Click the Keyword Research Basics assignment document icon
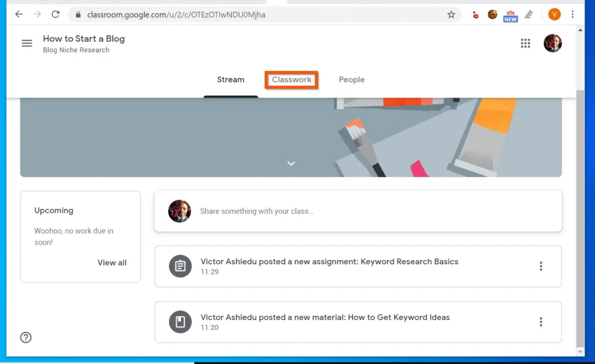Screen dimensions: 595x364 (180, 266)
